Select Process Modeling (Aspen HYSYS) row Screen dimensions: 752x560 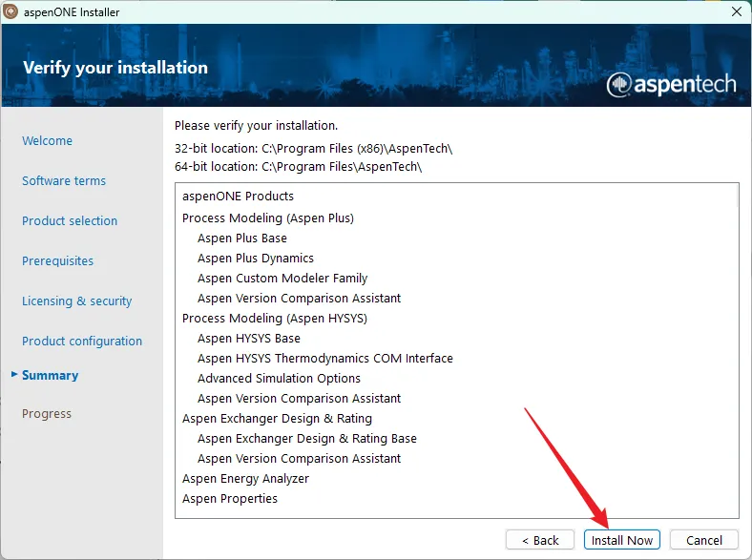(x=275, y=319)
